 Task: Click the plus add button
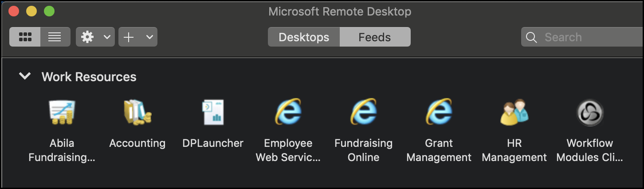[129, 37]
